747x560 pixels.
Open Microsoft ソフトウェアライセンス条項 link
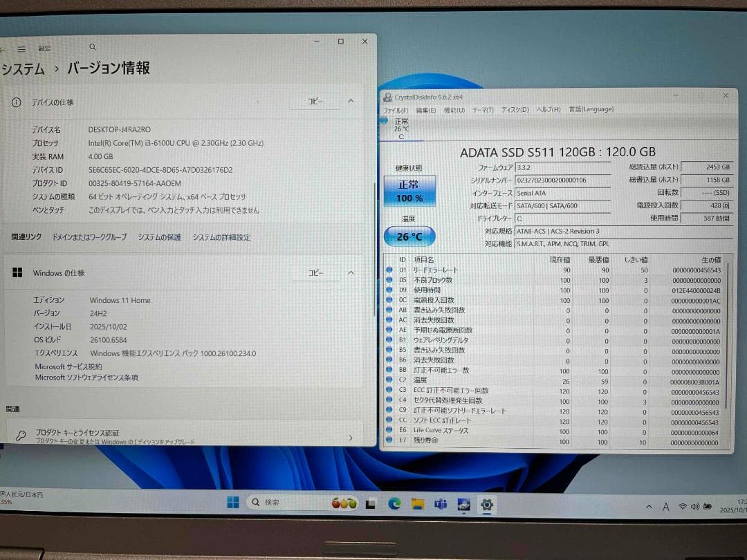click(x=86, y=377)
